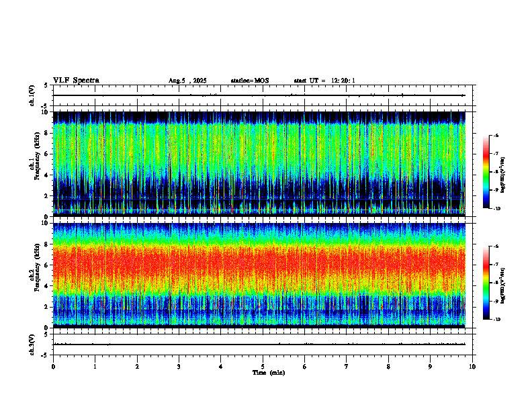Click the "station=MOS" header label
This screenshot has height=411, width=532.
[x=250, y=81]
